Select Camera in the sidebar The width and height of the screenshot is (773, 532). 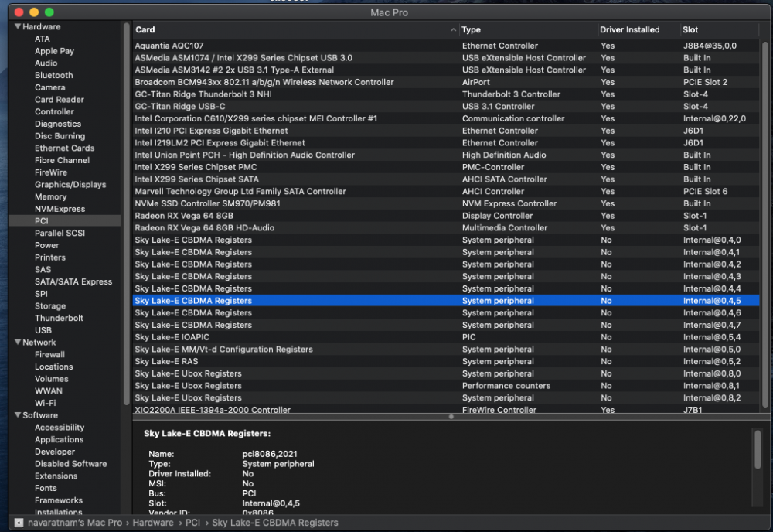coord(49,87)
